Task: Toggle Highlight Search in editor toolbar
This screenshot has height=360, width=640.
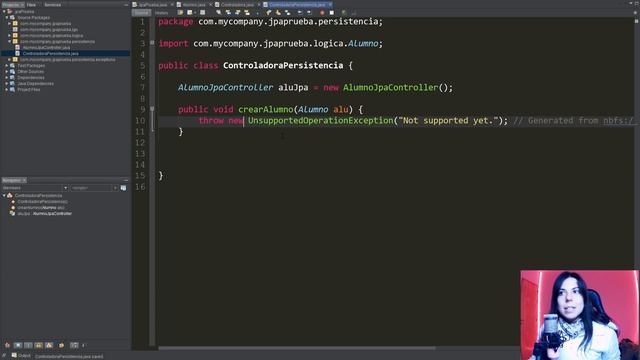Action: [247, 13]
